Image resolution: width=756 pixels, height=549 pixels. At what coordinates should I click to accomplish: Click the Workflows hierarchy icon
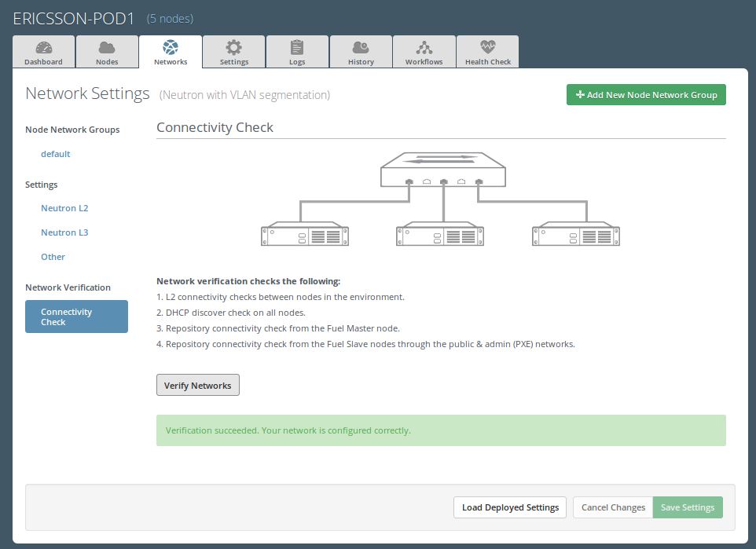[424, 47]
